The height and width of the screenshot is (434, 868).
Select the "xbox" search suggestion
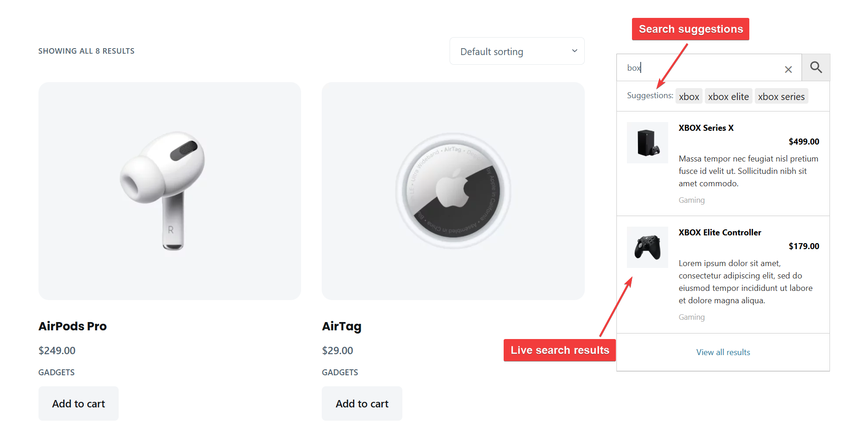pyautogui.click(x=689, y=97)
